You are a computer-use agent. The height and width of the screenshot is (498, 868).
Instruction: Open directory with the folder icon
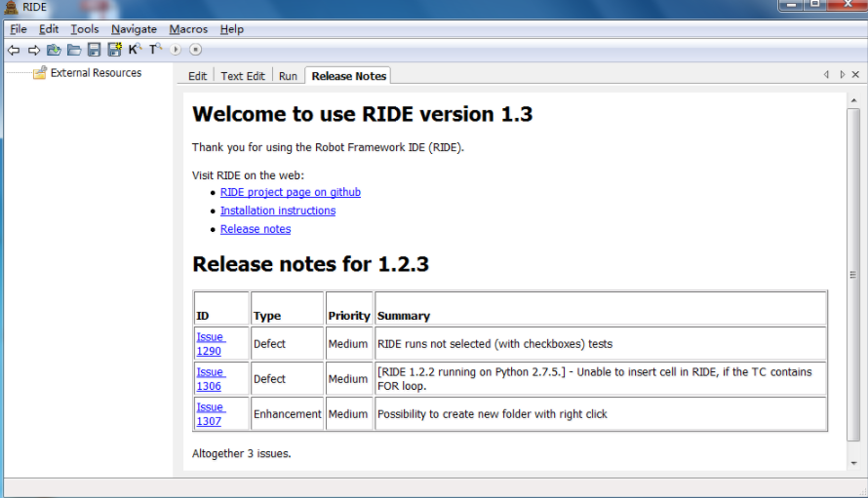pyautogui.click(x=73, y=50)
